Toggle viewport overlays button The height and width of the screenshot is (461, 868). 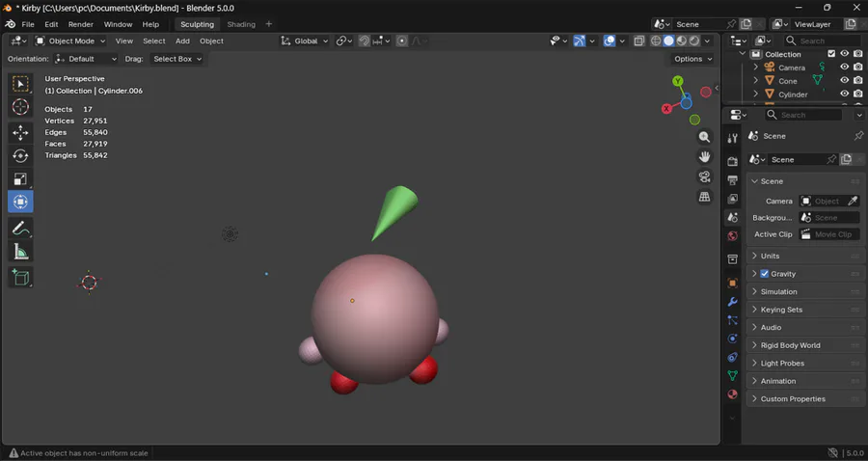[610, 41]
